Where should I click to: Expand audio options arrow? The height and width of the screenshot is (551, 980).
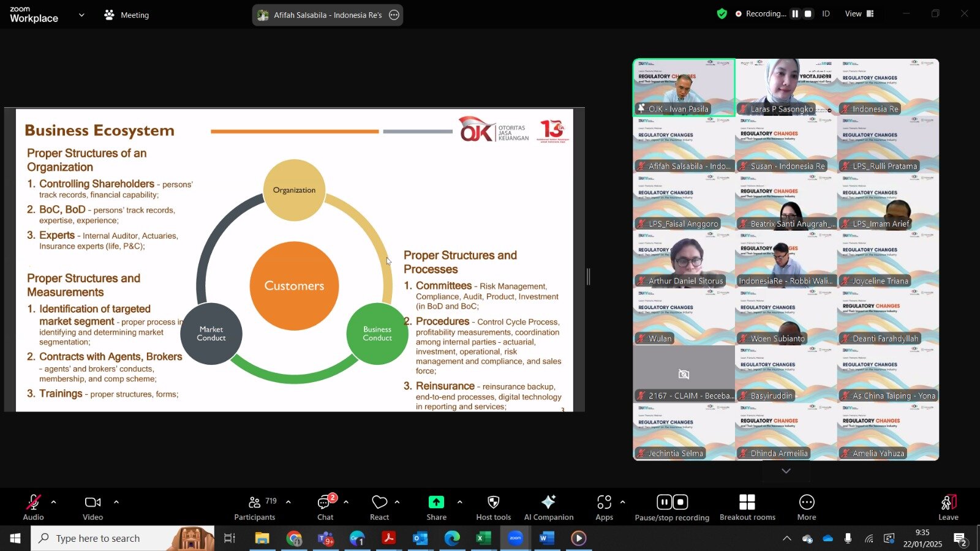coord(54,502)
